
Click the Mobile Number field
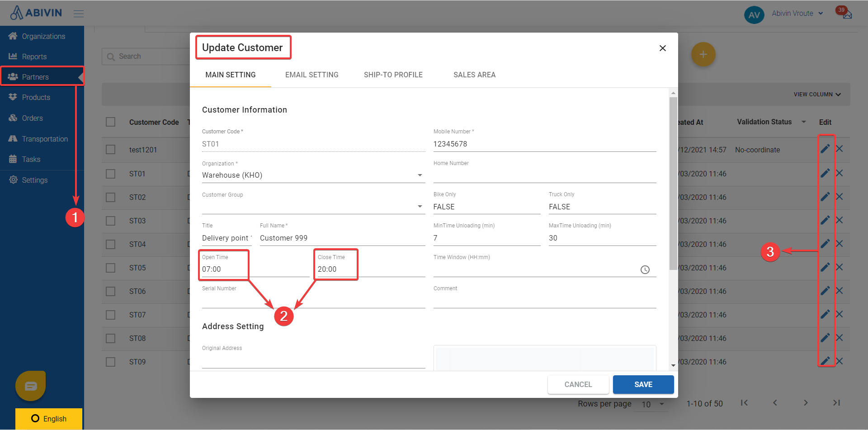(545, 144)
